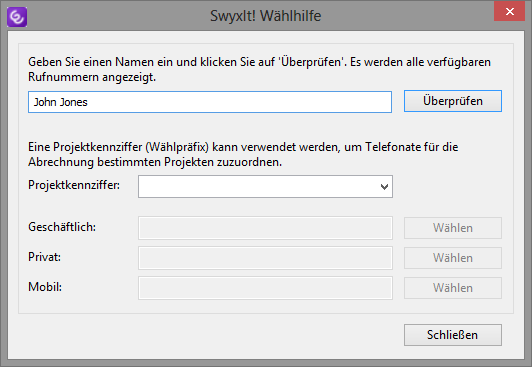Click the Privat number field
This screenshot has width=532, height=367.
tap(265, 258)
